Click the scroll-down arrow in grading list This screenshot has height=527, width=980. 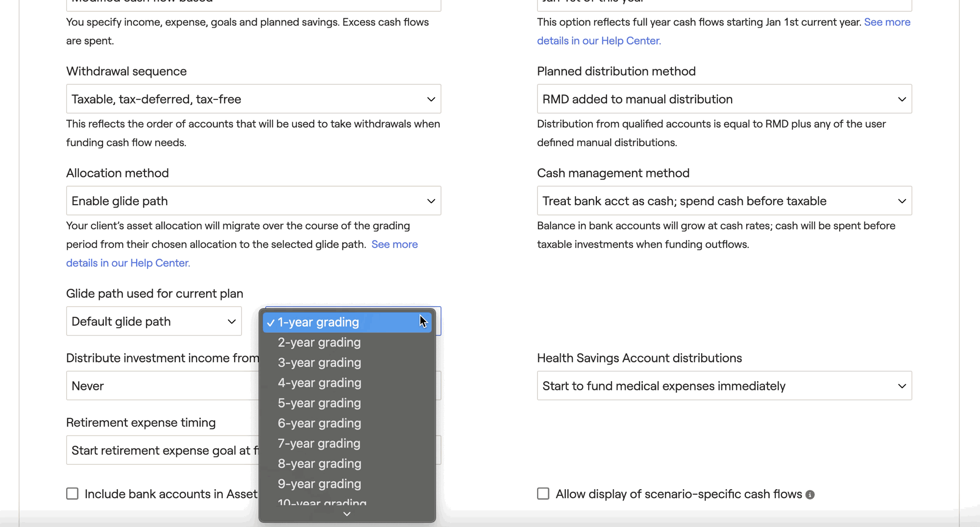click(x=347, y=514)
